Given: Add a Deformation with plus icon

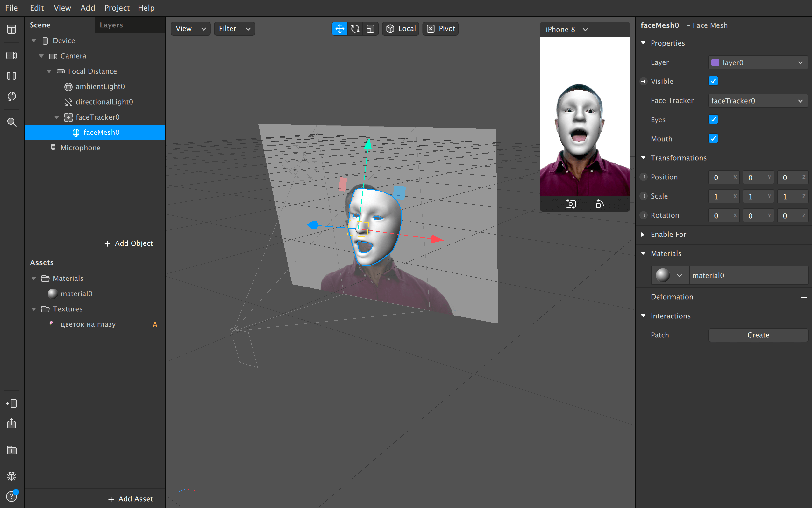Looking at the screenshot, I should [x=804, y=297].
